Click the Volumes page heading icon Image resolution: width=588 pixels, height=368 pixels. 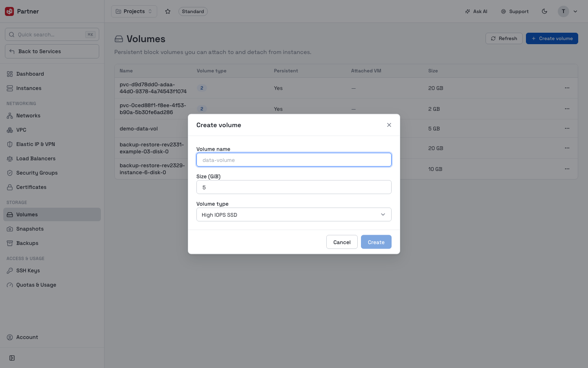click(x=119, y=39)
